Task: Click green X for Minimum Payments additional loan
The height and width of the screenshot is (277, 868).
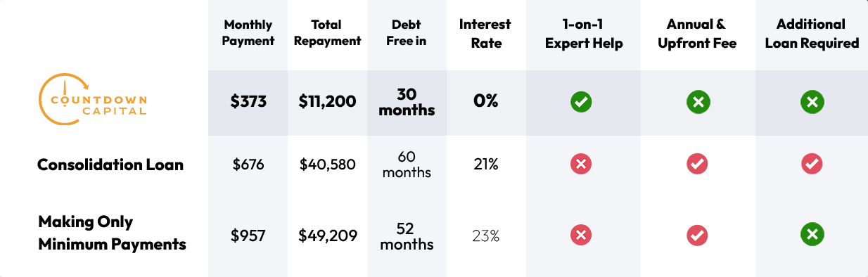Action: (x=812, y=234)
